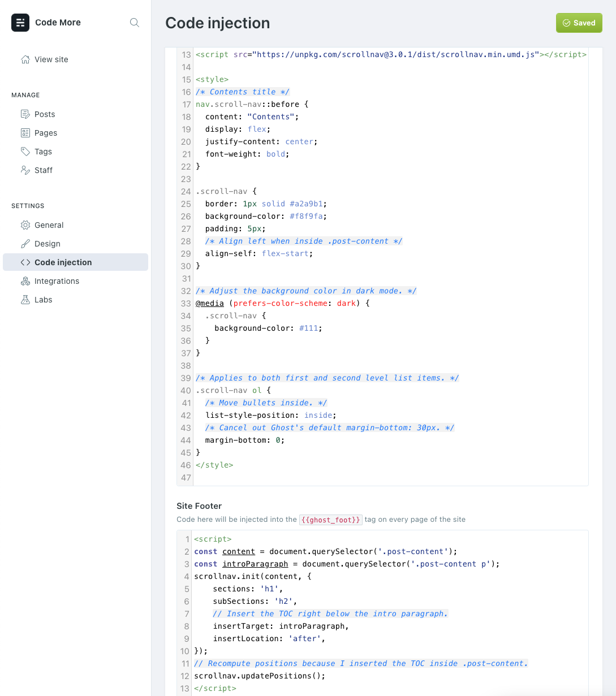
Task: Click the Tags label icon
Action: 25,152
